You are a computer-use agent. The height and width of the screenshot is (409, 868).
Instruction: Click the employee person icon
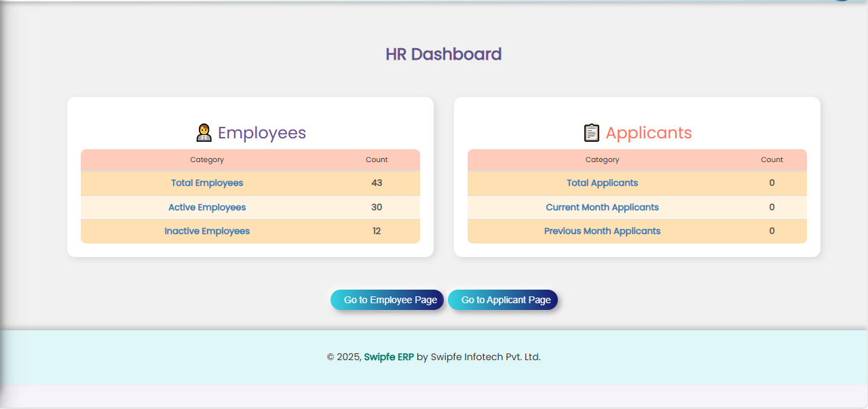tap(204, 133)
